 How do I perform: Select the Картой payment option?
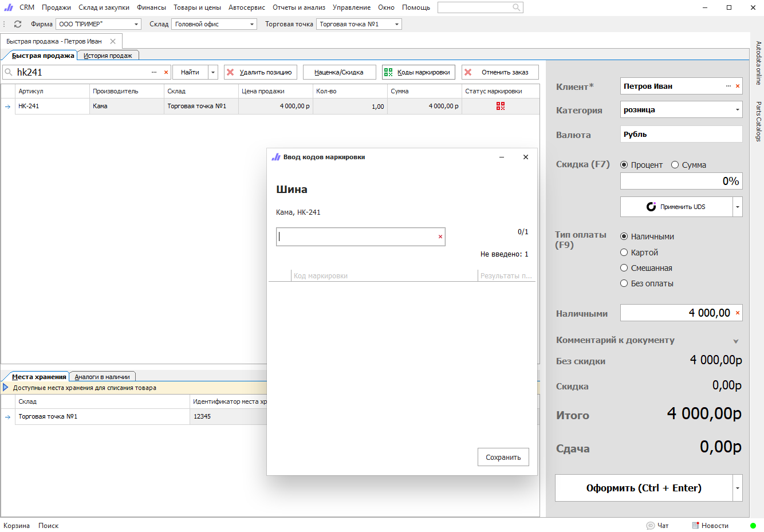624,253
